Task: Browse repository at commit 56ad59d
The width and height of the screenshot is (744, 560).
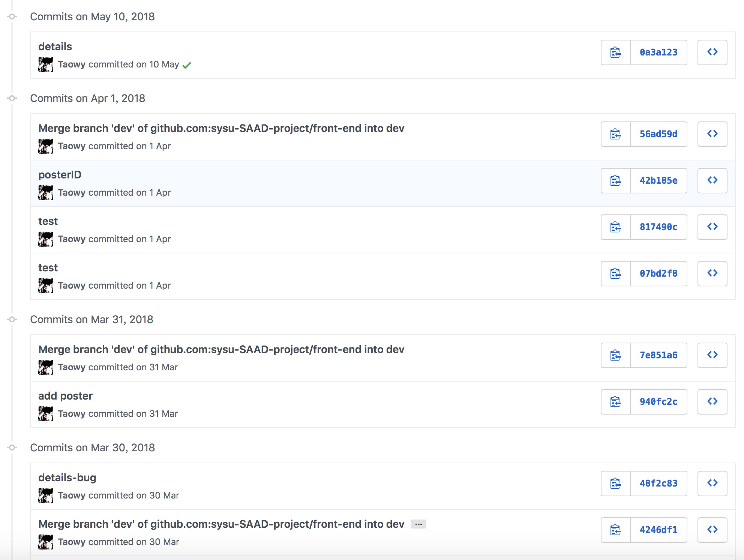Action: [x=712, y=134]
